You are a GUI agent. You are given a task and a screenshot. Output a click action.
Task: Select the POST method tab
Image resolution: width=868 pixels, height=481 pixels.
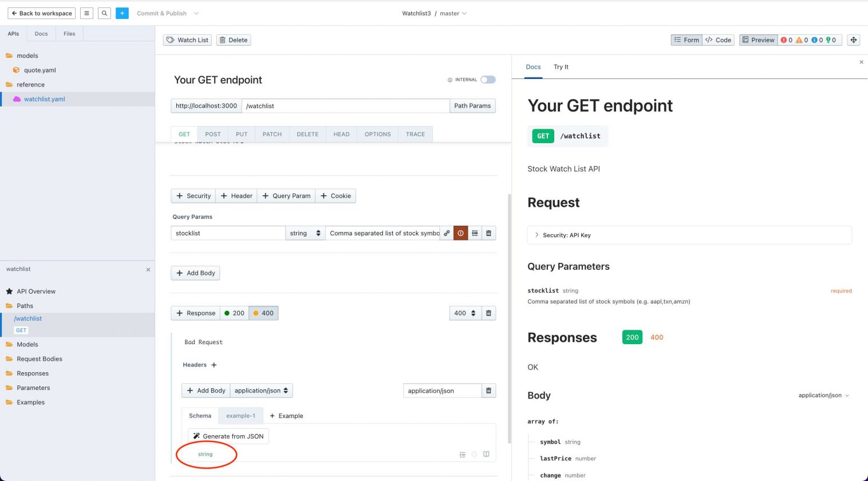click(213, 133)
